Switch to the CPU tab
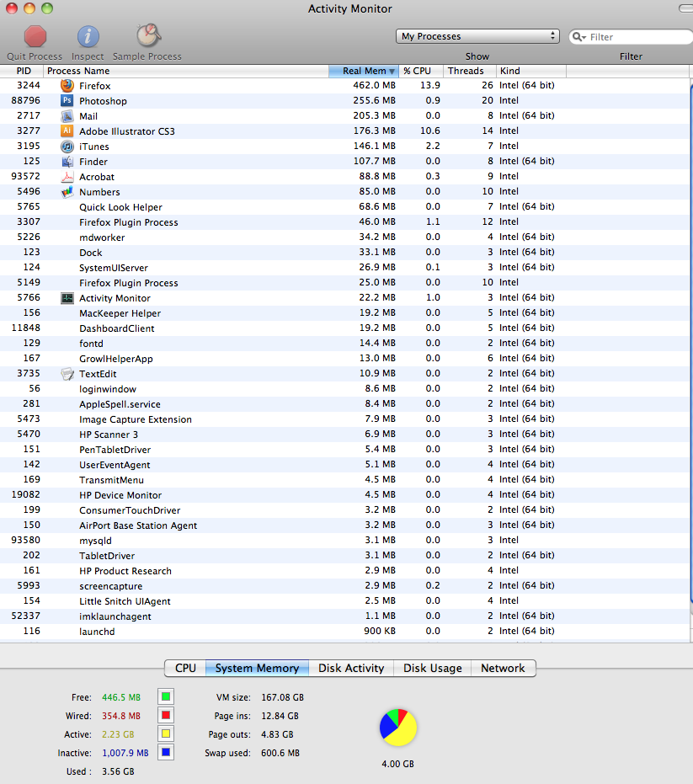 point(185,668)
